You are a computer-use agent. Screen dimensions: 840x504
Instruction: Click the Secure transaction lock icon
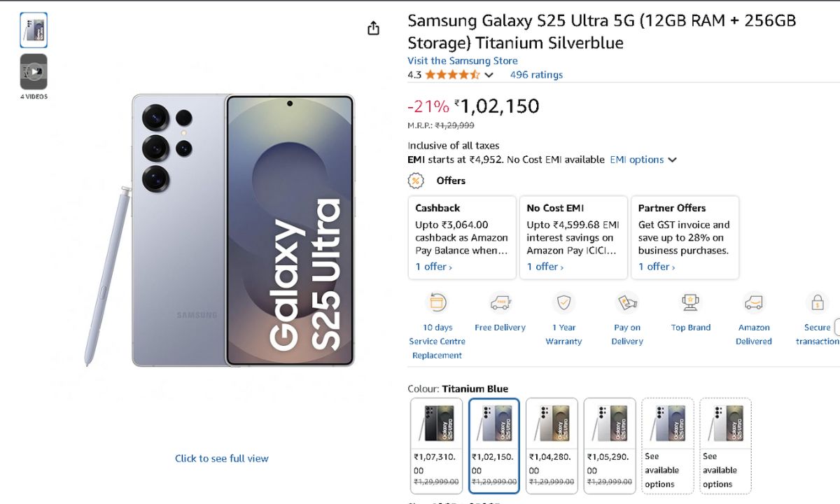(x=817, y=302)
